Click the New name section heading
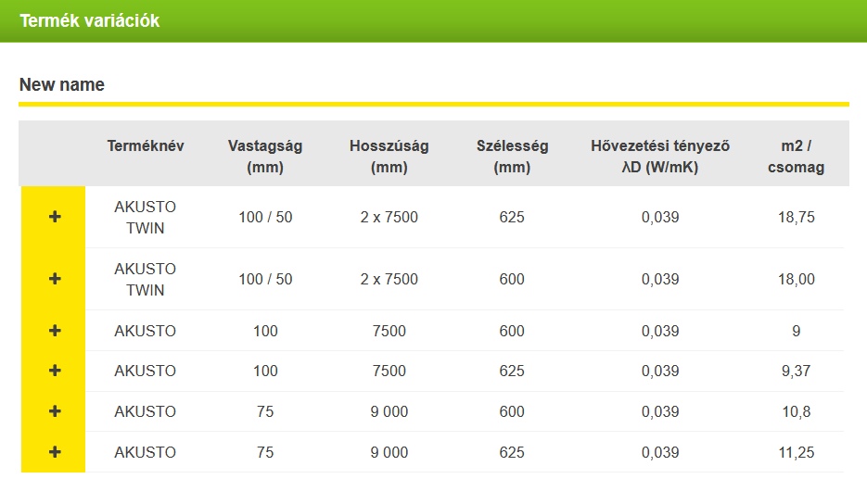Screen dimensions: 867x504 click(62, 84)
